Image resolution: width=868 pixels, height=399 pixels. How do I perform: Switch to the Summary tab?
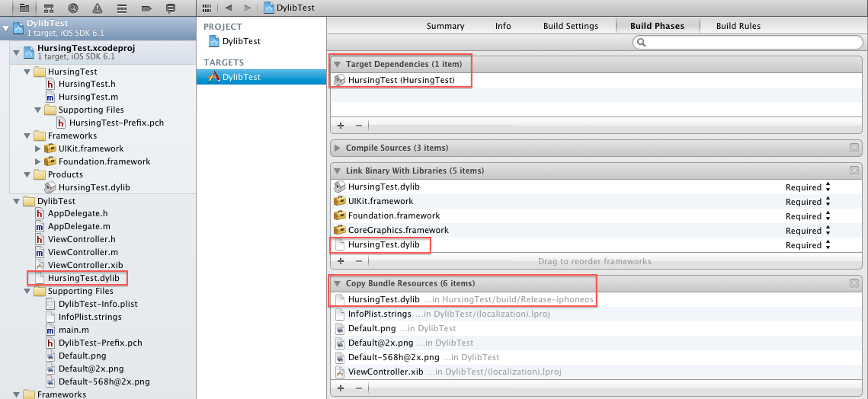(446, 26)
